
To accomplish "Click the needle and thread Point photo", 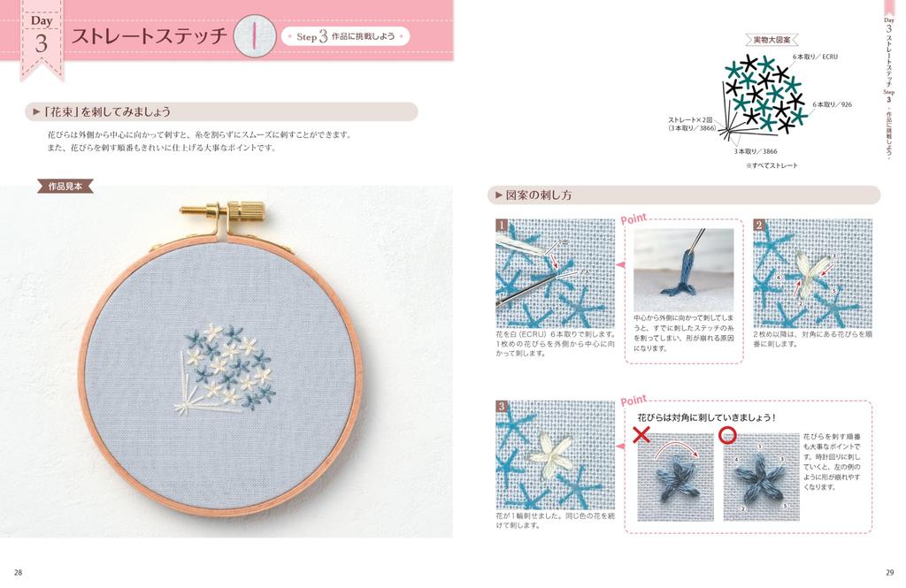I will pyautogui.click(x=684, y=270).
